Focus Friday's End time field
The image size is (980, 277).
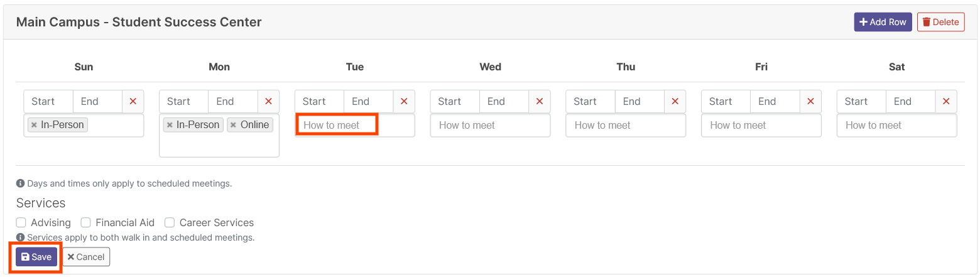[775, 101]
